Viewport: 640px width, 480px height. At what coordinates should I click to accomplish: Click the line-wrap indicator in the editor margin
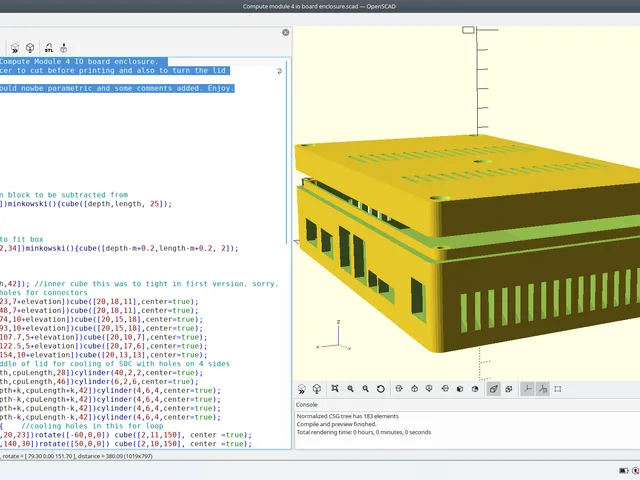pos(280,71)
